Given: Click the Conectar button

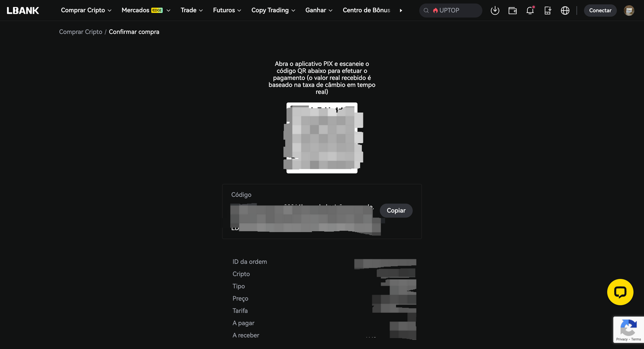Looking at the screenshot, I should point(600,11).
